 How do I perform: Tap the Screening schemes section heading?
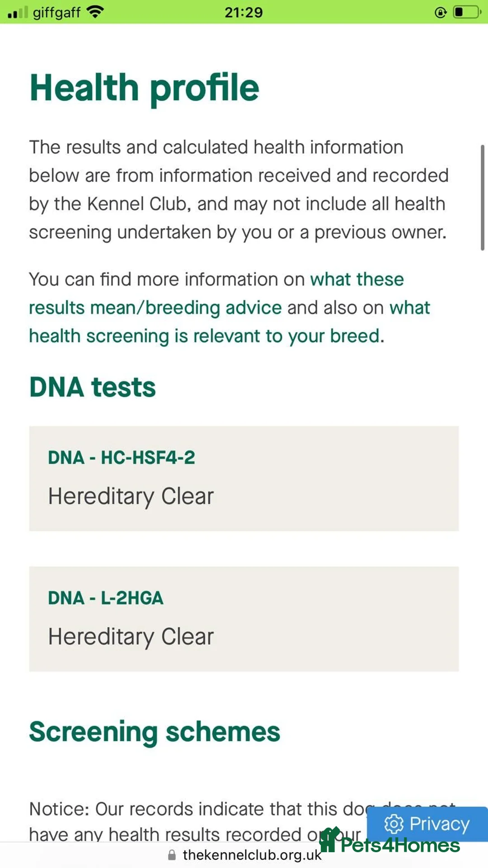tap(155, 731)
